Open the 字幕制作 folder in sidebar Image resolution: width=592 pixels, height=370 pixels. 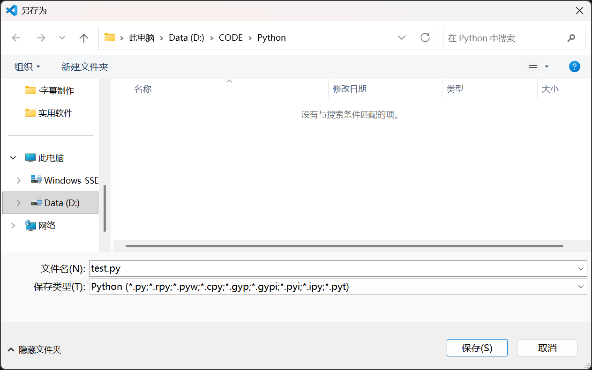click(x=49, y=90)
